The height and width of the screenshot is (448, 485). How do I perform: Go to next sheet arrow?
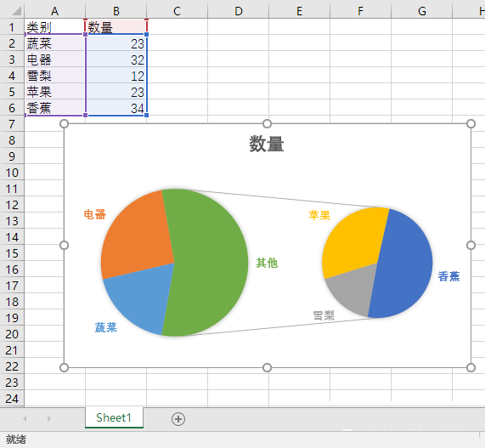coord(49,418)
